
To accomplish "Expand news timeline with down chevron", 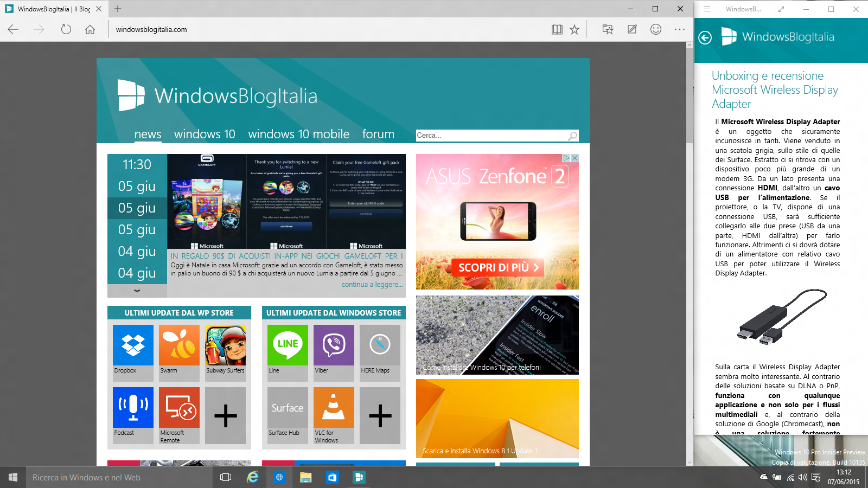I will coord(137,291).
